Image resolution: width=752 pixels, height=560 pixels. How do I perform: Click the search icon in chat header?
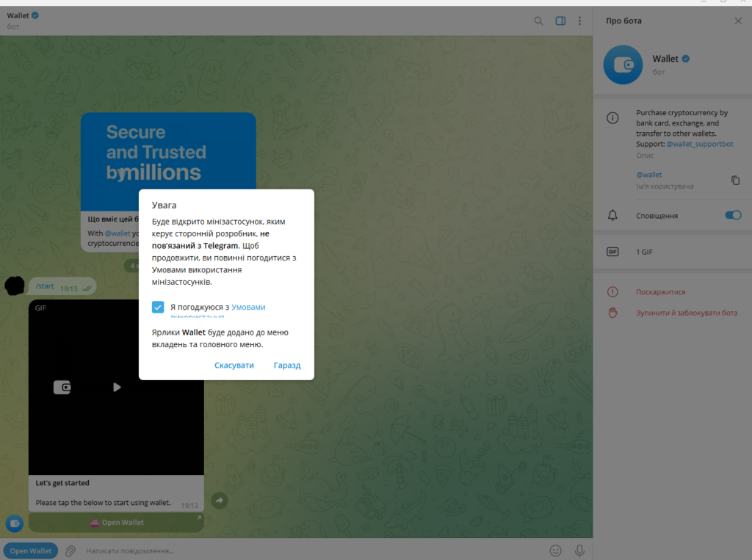[539, 21]
